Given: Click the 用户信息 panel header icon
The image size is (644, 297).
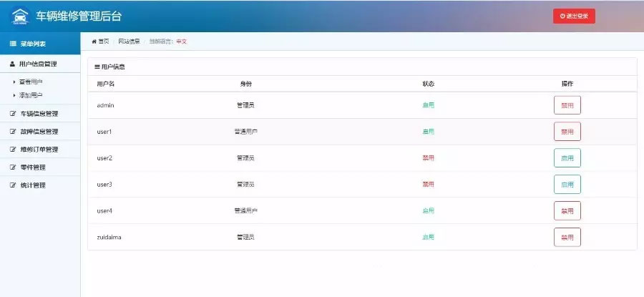Looking at the screenshot, I should (97, 67).
